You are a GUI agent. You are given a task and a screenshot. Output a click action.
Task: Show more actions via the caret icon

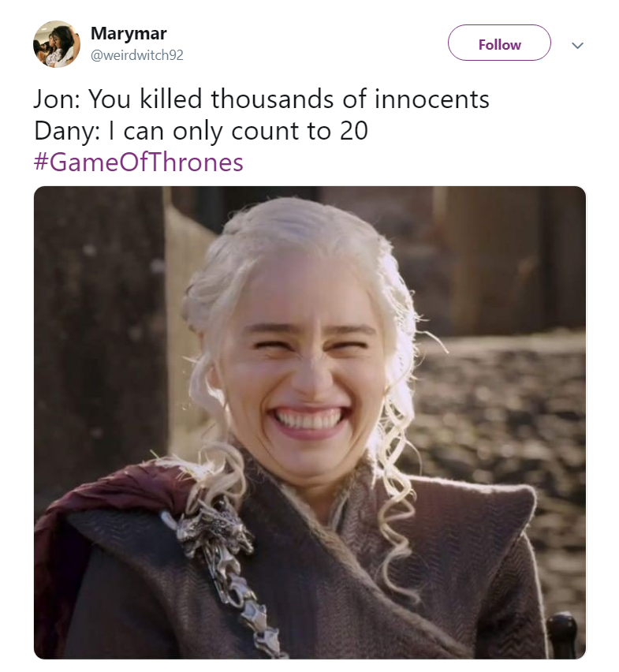tap(577, 46)
